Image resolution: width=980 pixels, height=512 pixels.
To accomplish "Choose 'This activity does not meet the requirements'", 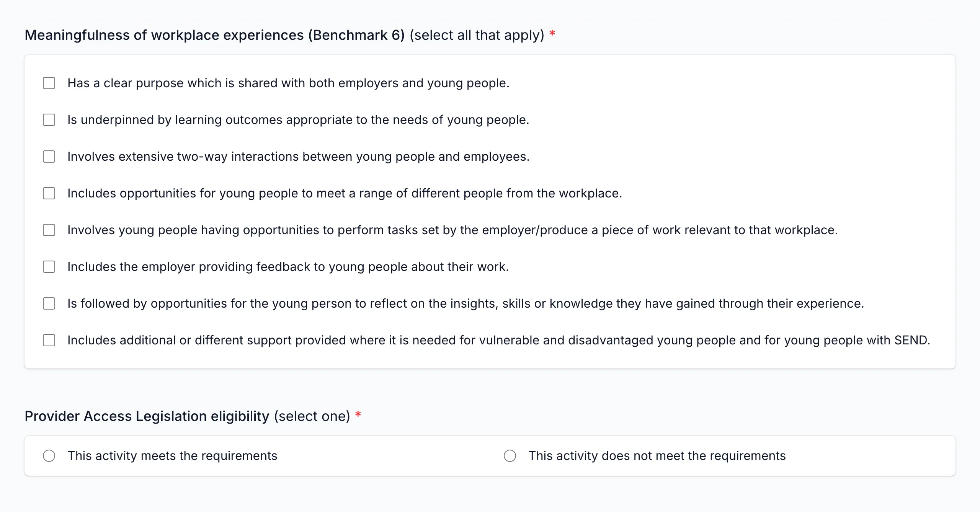I will tap(510, 456).
